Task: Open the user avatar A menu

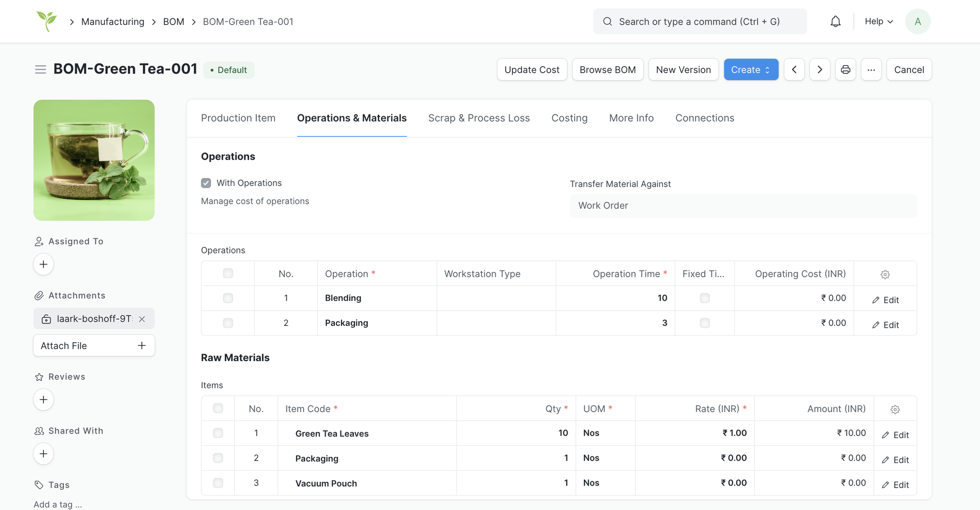Action: (x=918, y=21)
